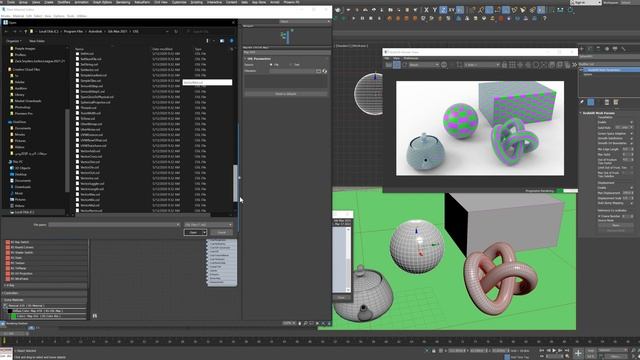This screenshot has height=360, width=640.
Task: Click the blue help icon in Open dialog
Action: 231,41
